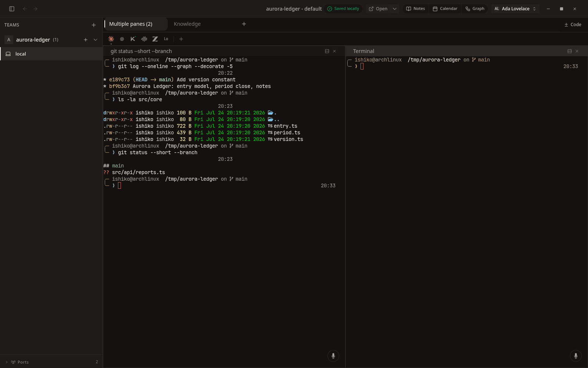588x368 pixels.
Task: Click commit hash e189c73
Action: [119, 79]
